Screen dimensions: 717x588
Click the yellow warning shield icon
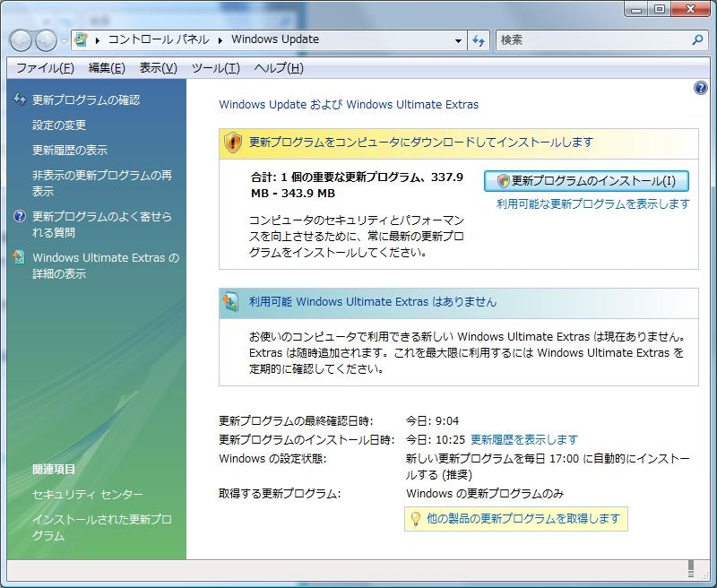coord(233,143)
